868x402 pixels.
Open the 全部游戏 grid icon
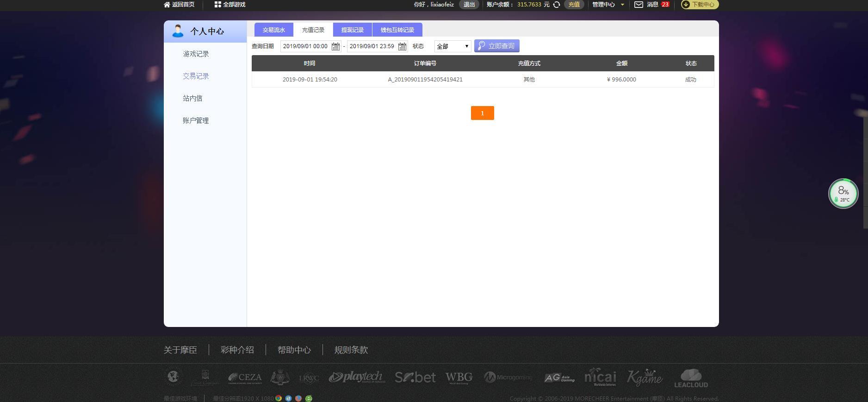tap(217, 5)
